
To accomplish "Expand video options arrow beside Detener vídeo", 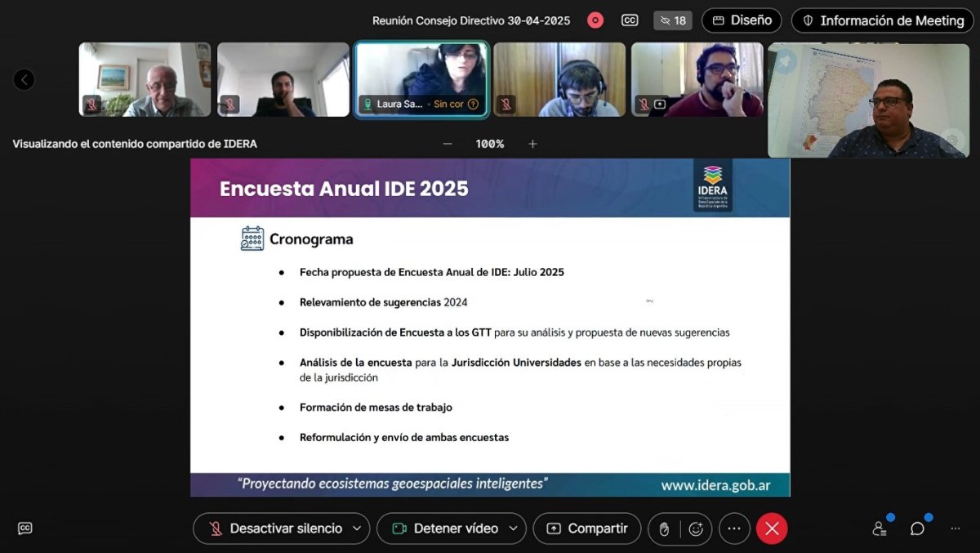I will [513, 528].
